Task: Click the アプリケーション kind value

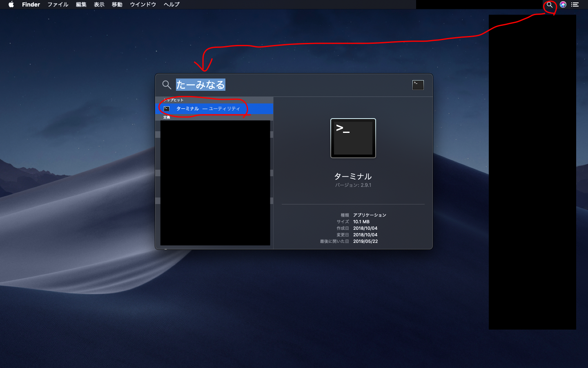Action: pyautogui.click(x=370, y=215)
